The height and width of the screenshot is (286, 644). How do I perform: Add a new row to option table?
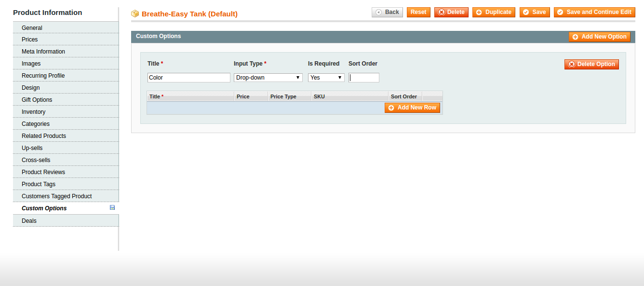[x=412, y=108]
